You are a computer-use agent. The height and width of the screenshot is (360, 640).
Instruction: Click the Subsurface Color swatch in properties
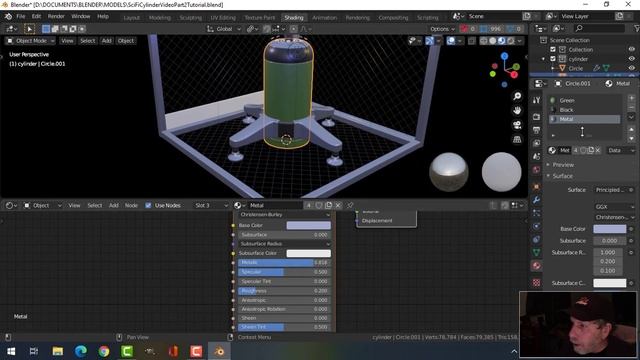click(609, 283)
